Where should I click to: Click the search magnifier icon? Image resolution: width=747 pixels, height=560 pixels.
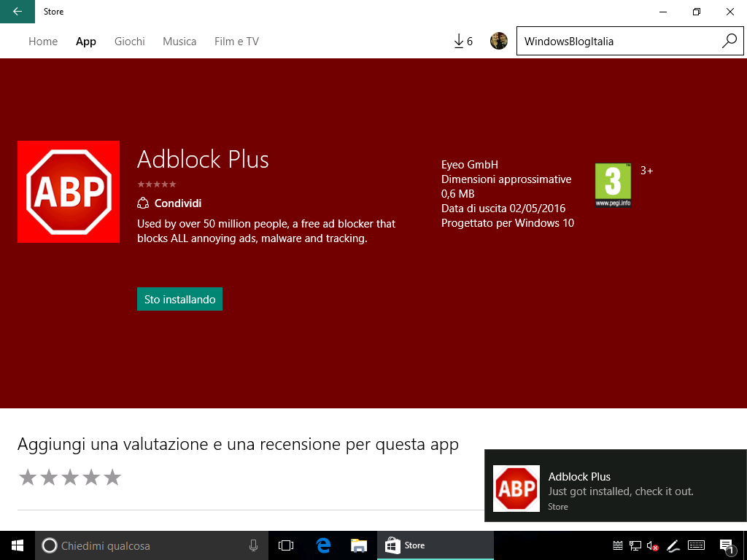729,41
